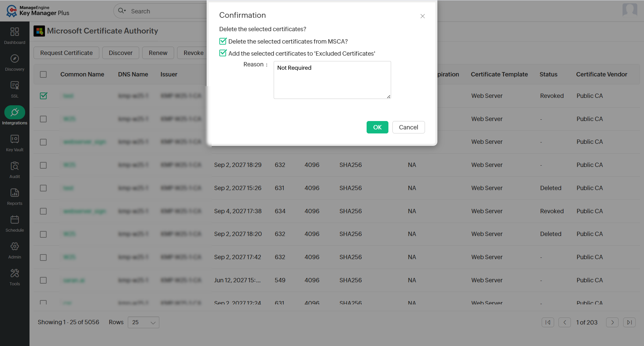The width and height of the screenshot is (644, 346).
Task: Open the Audit sidebar icon
Action: point(15,166)
